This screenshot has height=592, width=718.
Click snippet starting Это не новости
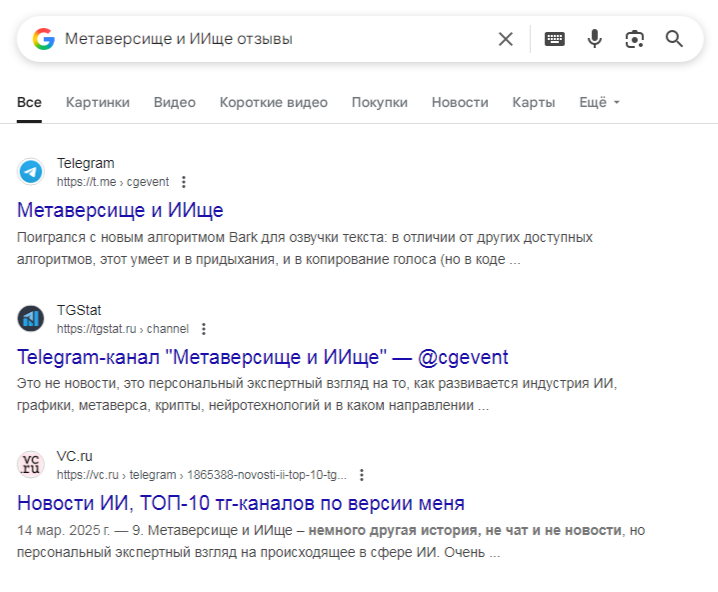coord(317,394)
